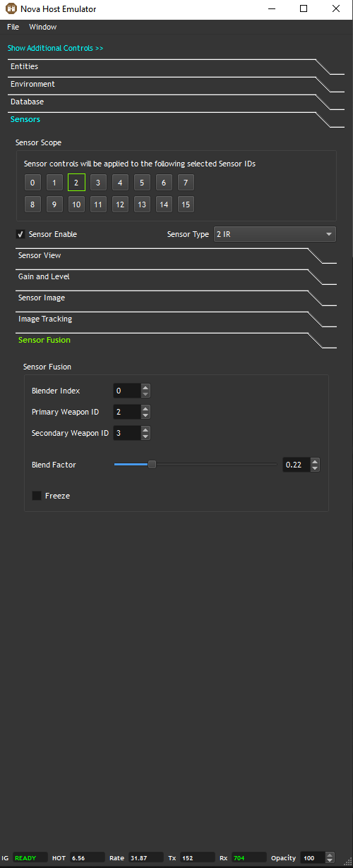Open the Sensor Type dropdown
The height and width of the screenshot is (868, 353).
[275, 234]
